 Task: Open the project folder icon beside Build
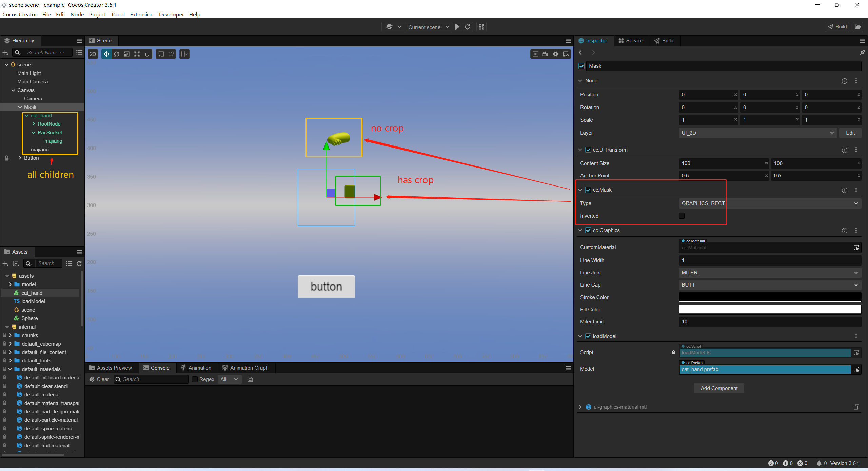pos(858,27)
